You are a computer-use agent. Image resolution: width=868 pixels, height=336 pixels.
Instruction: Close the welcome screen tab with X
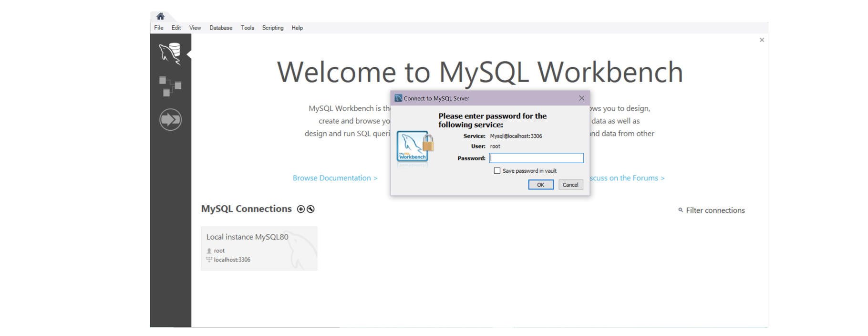(762, 40)
